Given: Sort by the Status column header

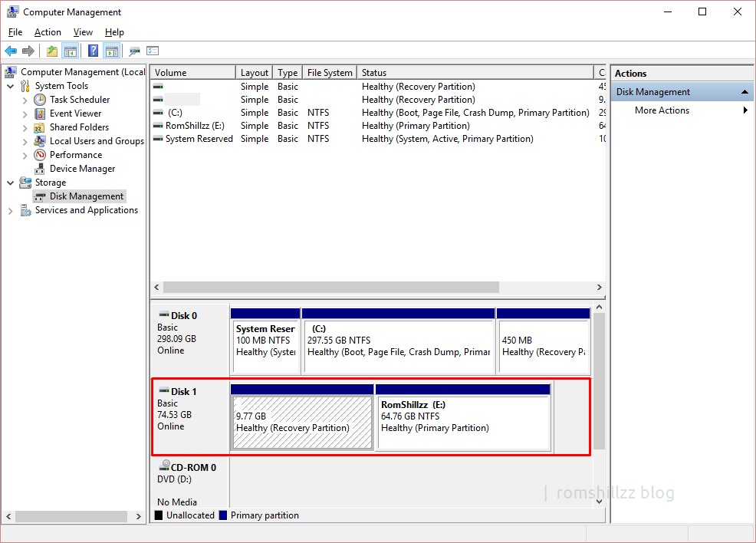Looking at the screenshot, I should [475, 72].
